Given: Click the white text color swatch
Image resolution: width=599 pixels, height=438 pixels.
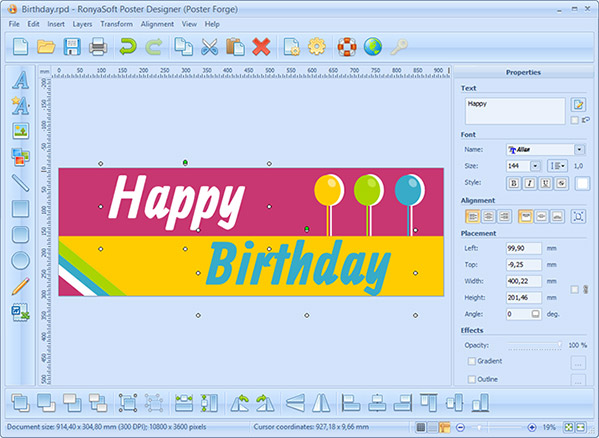Looking at the screenshot, I should pyautogui.click(x=582, y=183).
